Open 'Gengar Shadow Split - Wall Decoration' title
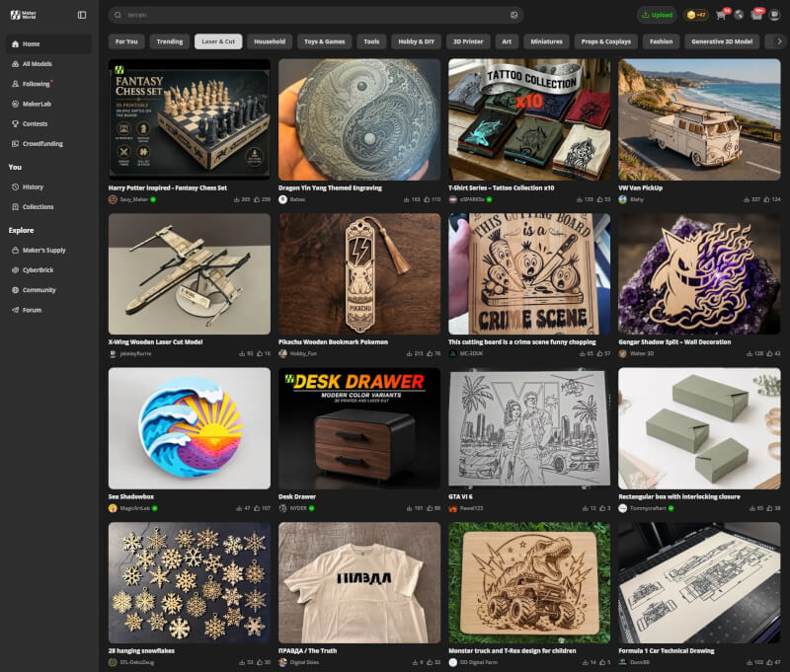 point(674,341)
